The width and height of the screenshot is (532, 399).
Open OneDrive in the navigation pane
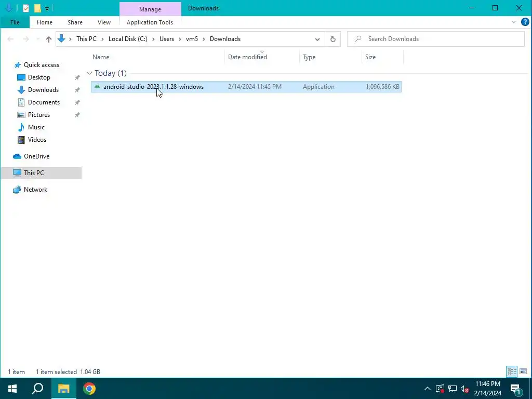tap(36, 156)
